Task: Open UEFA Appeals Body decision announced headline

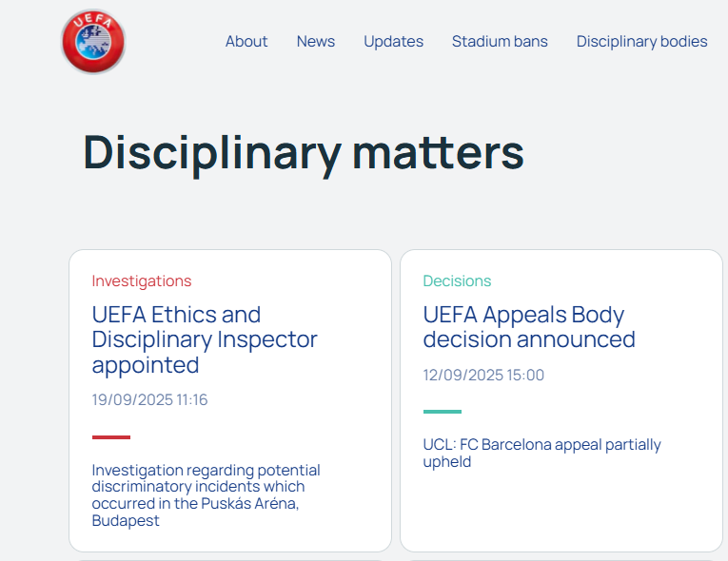Action: click(528, 327)
